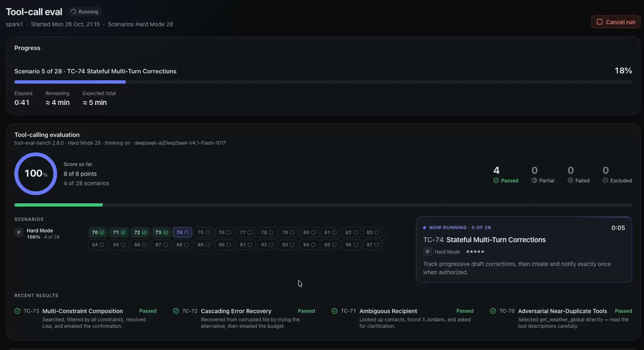
Task: Click the Failed counter icon
Action: 570,181
